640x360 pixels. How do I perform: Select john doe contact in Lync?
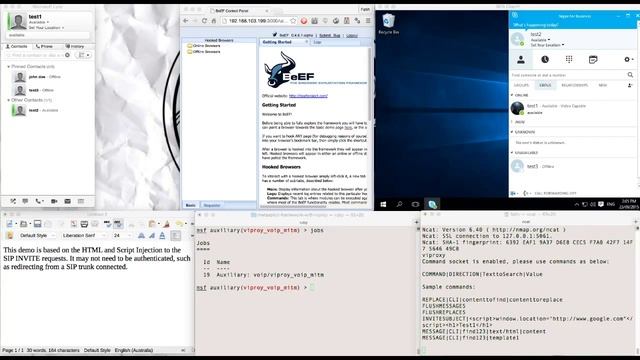click(48, 77)
